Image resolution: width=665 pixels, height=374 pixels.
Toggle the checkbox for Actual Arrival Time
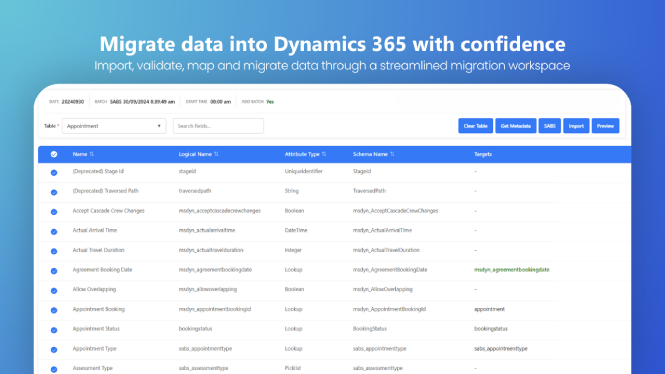coord(54,232)
